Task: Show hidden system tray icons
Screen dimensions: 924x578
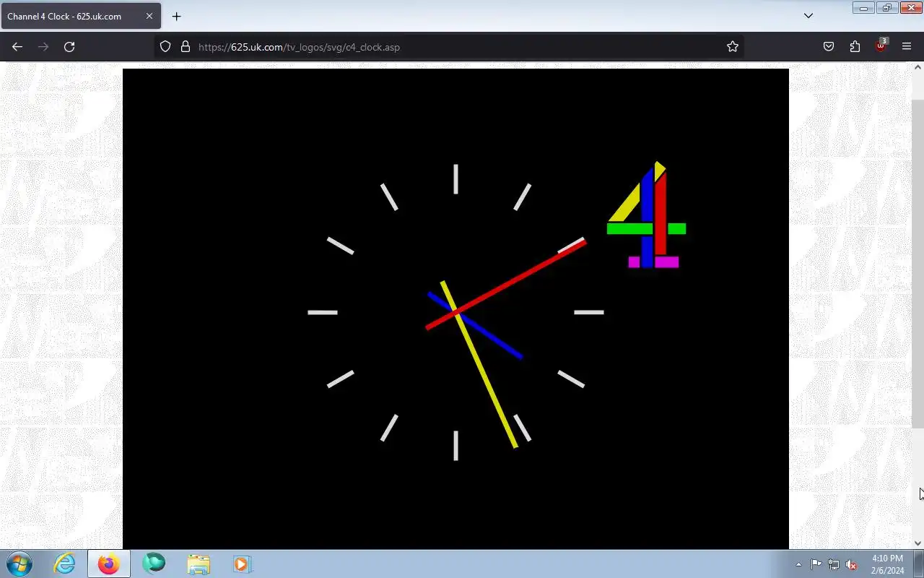Action: [x=798, y=564]
